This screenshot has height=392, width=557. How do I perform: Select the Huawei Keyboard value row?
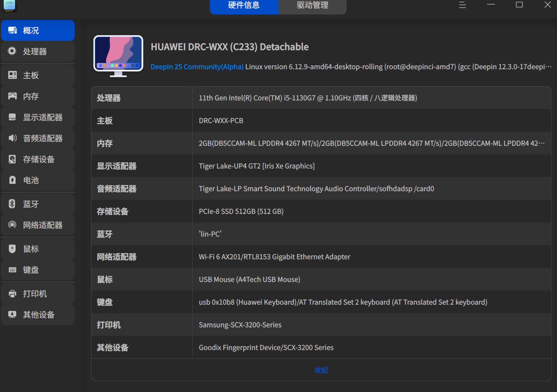(x=343, y=302)
